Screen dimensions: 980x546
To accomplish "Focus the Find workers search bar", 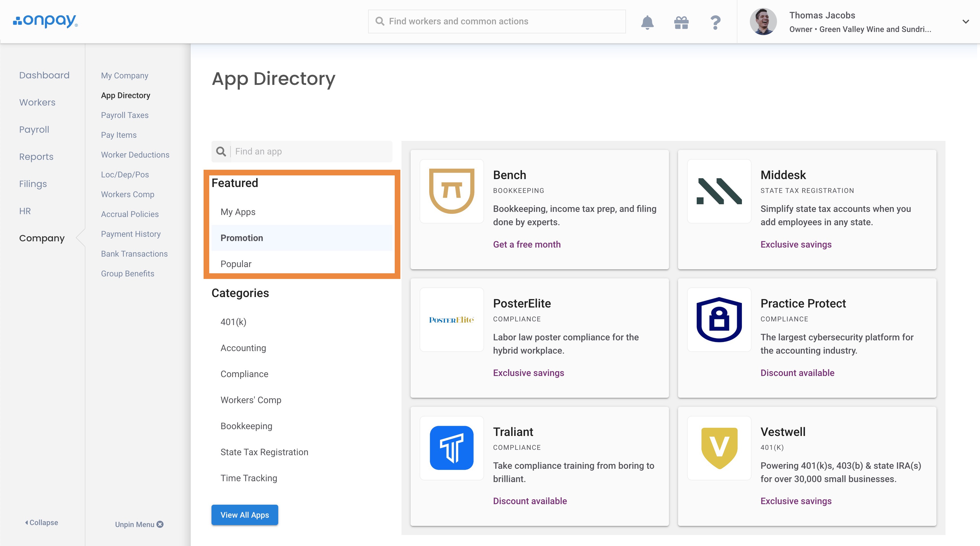I will coord(497,21).
